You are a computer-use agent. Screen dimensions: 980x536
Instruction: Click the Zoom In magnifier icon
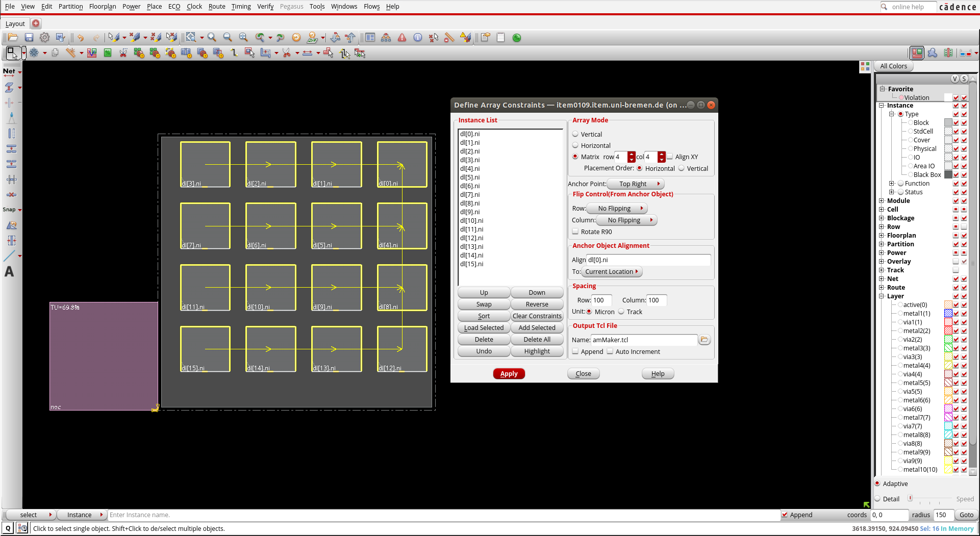(x=212, y=38)
